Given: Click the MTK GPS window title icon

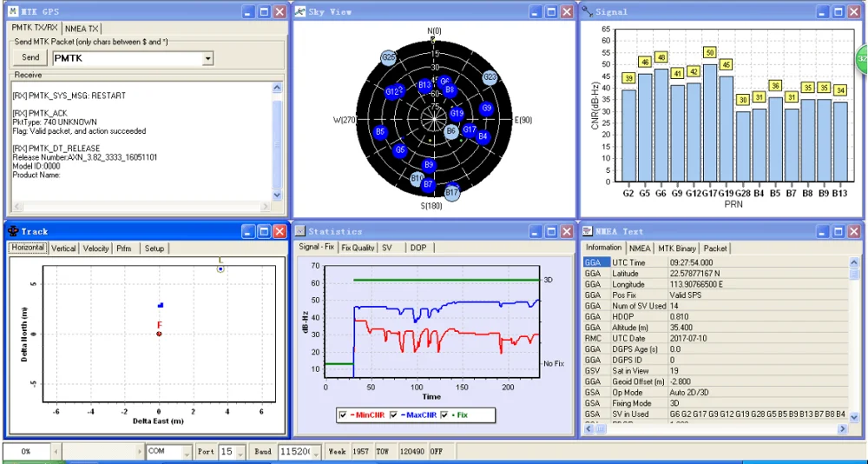Looking at the screenshot, I should point(14,11).
